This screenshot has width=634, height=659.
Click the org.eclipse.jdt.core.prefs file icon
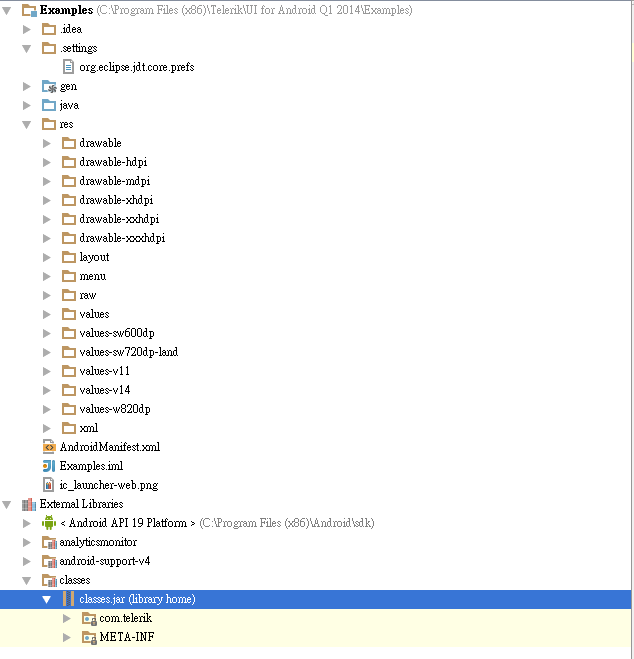(x=68, y=67)
